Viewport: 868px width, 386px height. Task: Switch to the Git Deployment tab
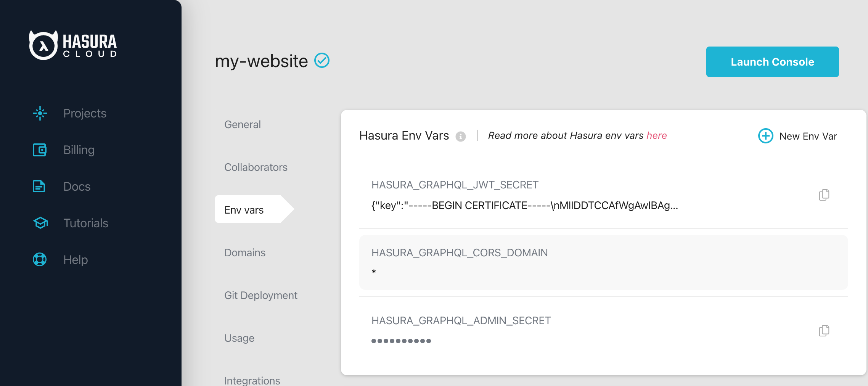[261, 295]
